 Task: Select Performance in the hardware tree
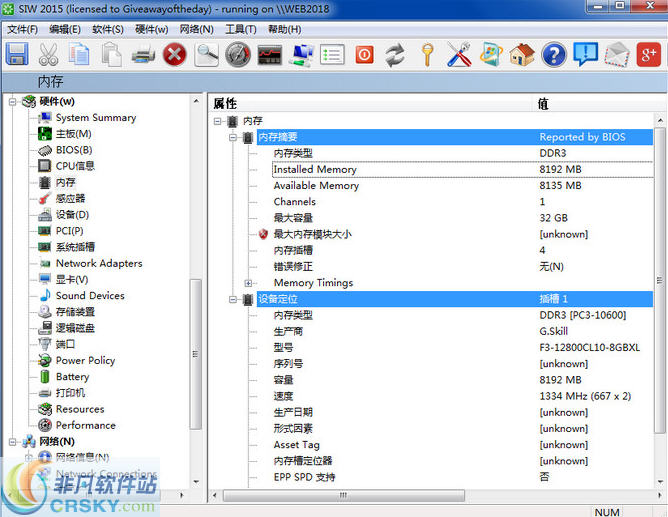(86, 425)
